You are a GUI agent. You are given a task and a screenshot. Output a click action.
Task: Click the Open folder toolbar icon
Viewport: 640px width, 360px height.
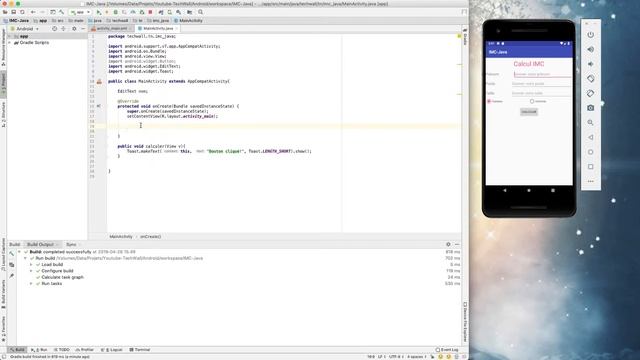click(x=5, y=12)
